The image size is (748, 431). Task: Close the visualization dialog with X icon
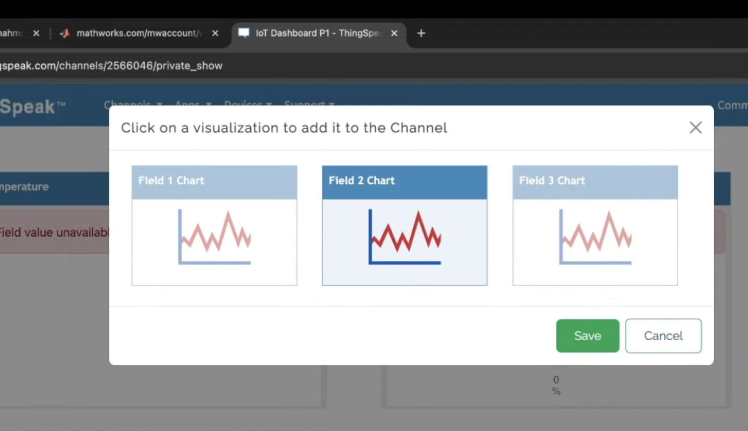(x=695, y=127)
